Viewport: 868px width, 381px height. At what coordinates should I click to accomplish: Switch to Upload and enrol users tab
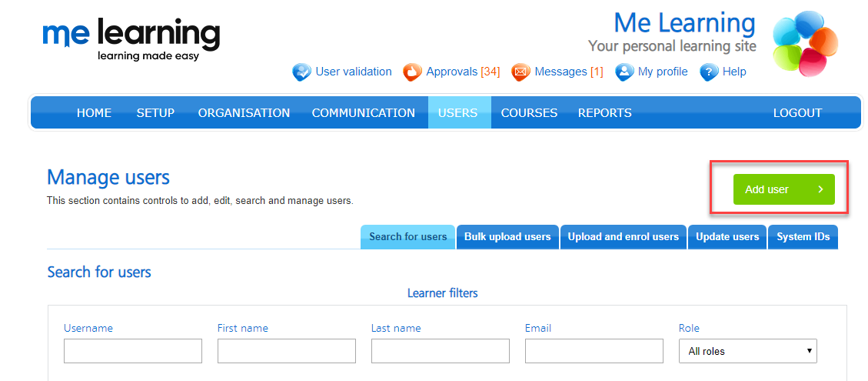pos(624,237)
